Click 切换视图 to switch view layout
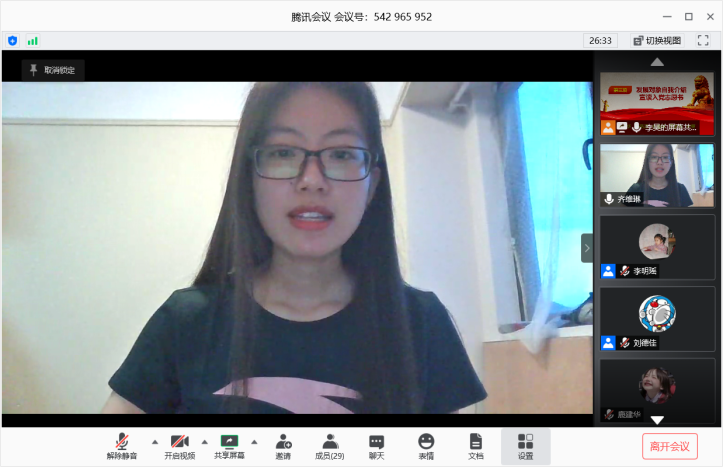The image size is (724, 468). click(x=657, y=41)
